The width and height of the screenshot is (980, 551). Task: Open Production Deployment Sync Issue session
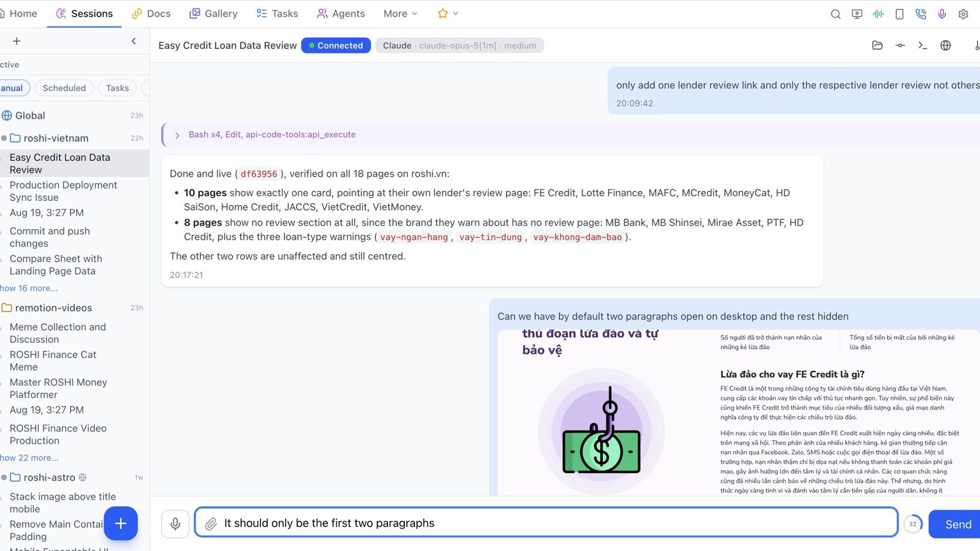[63, 191]
